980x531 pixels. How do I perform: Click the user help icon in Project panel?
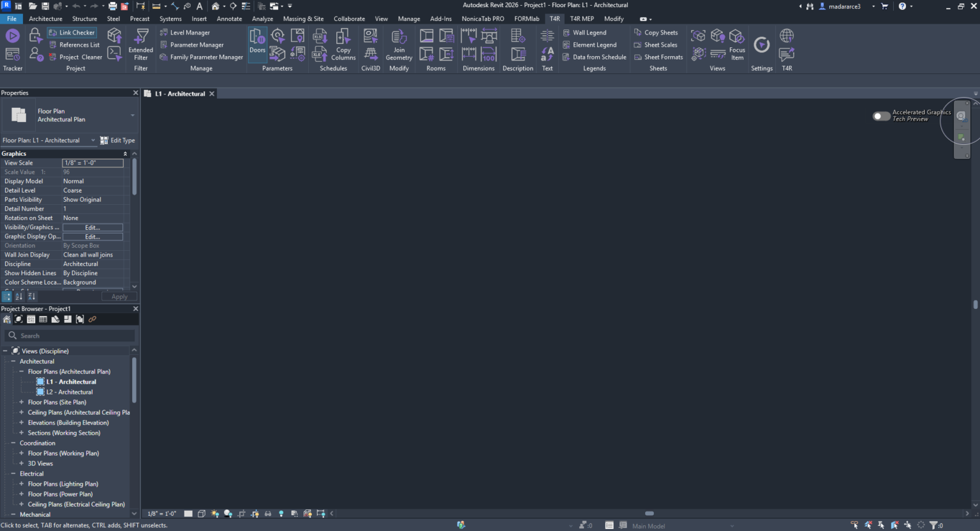coord(35,55)
